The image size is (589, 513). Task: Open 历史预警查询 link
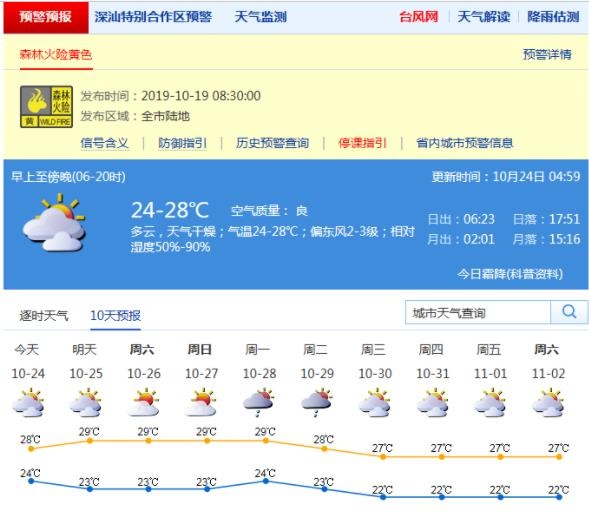point(273,143)
